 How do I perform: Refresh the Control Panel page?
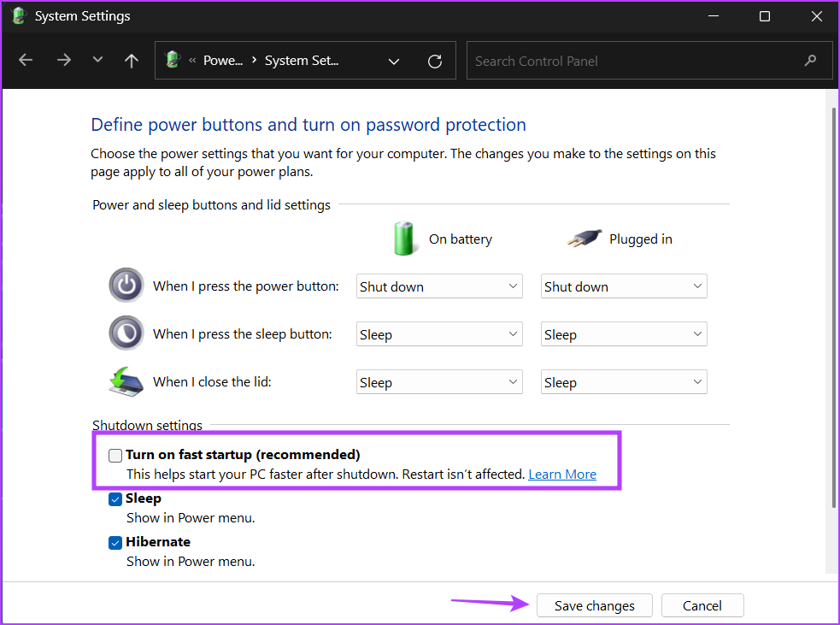[x=434, y=61]
